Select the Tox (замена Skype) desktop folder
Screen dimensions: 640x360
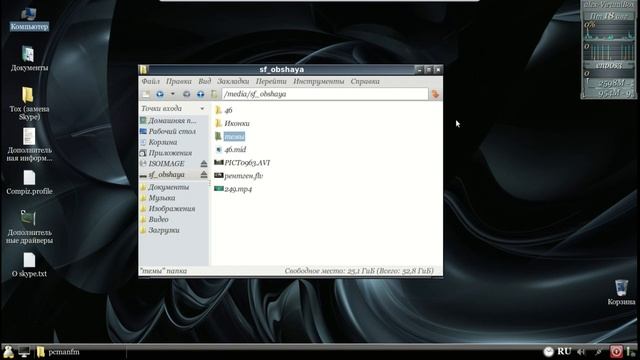(x=29, y=104)
